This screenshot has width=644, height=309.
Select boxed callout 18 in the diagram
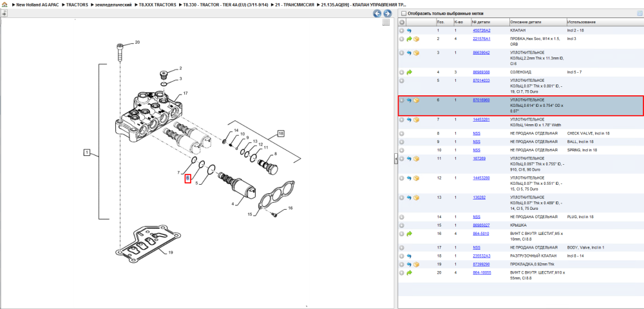(281, 133)
